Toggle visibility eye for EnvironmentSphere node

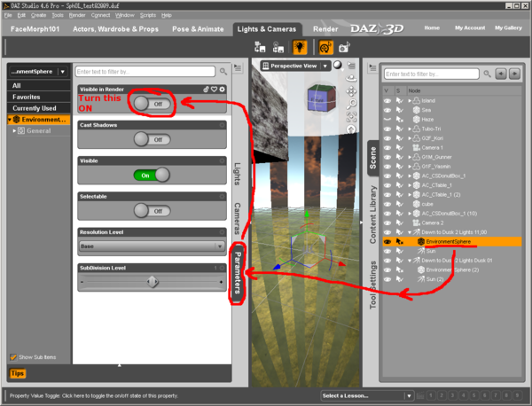pyautogui.click(x=387, y=241)
